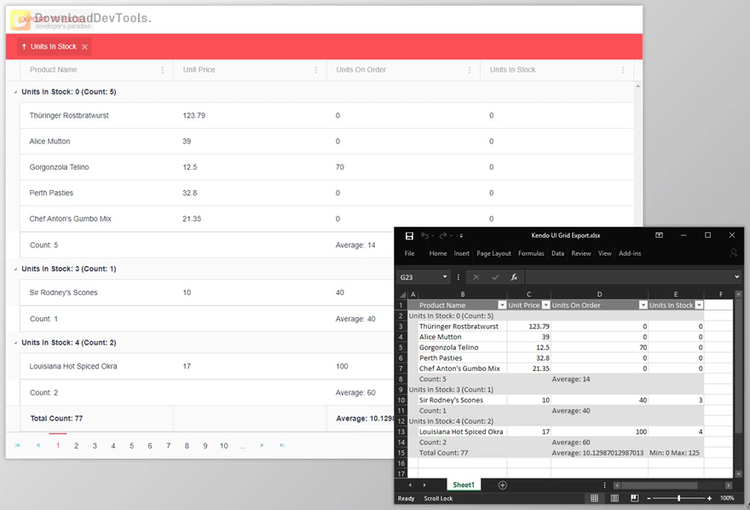Open Customize Quick Access Toolbar dropdown
750x510 pixels.
462,236
